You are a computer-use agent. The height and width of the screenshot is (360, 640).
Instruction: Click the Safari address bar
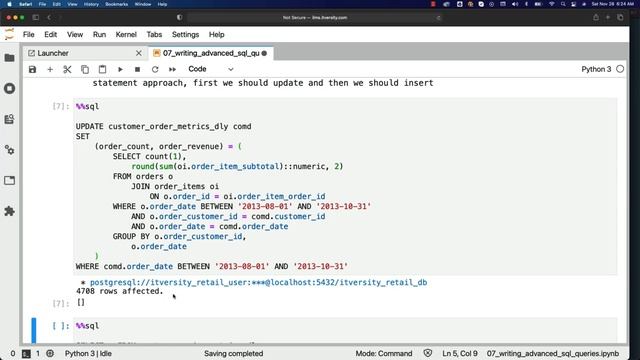point(315,18)
